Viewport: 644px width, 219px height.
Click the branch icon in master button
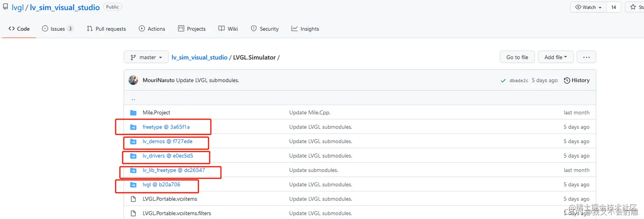133,57
